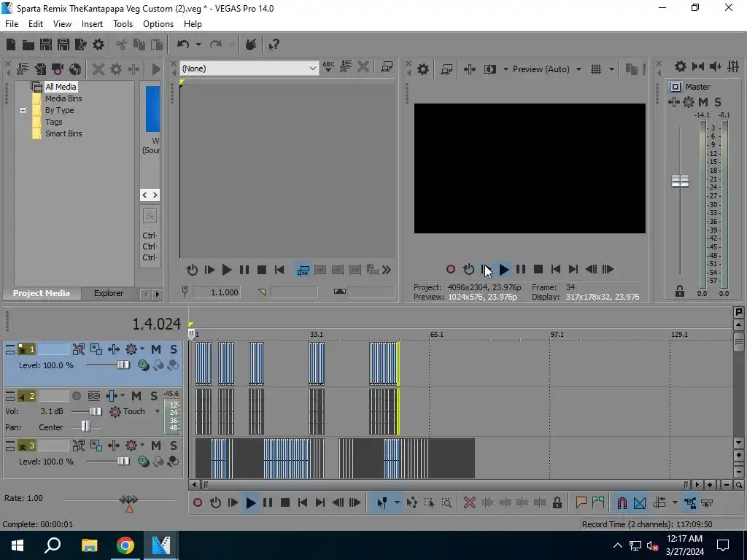Solo video track 3 with S
Image resolution: width=747 pixels, height=560 pixels.
coord(174,446)
